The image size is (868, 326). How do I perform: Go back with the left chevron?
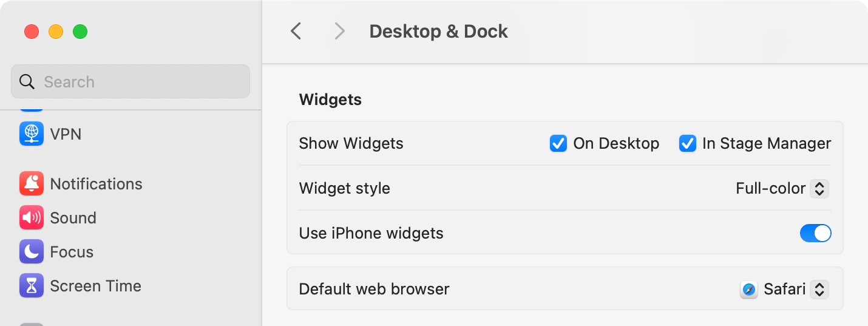(296, 31)
